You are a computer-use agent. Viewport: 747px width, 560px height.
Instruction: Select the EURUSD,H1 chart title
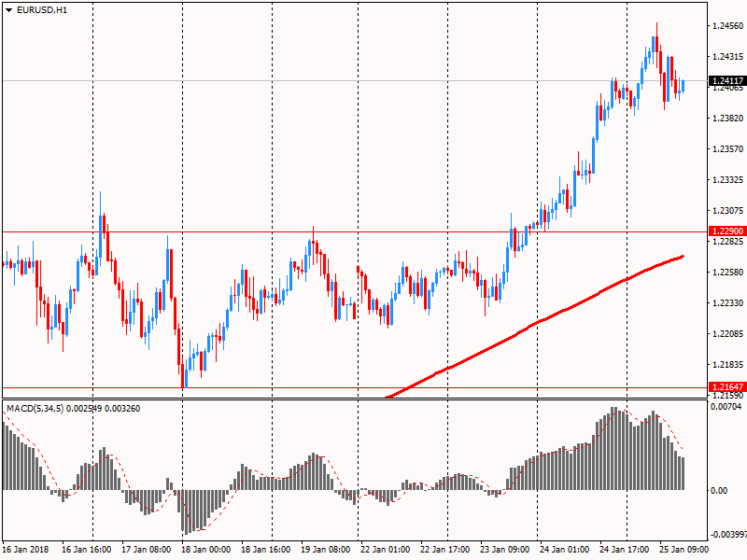(x=42, y=10)
